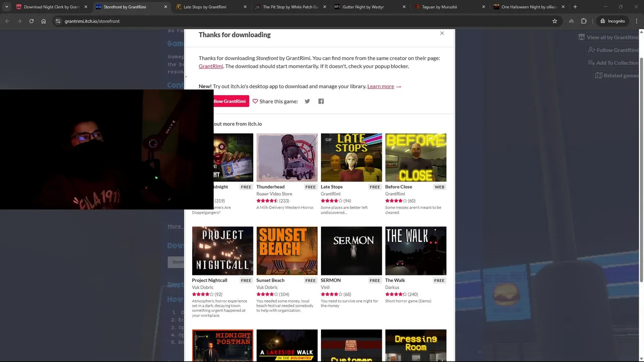This screenshot has height=362, width=644.
Task: Open The Walk game thumbnail
Action: coord(416,251)
